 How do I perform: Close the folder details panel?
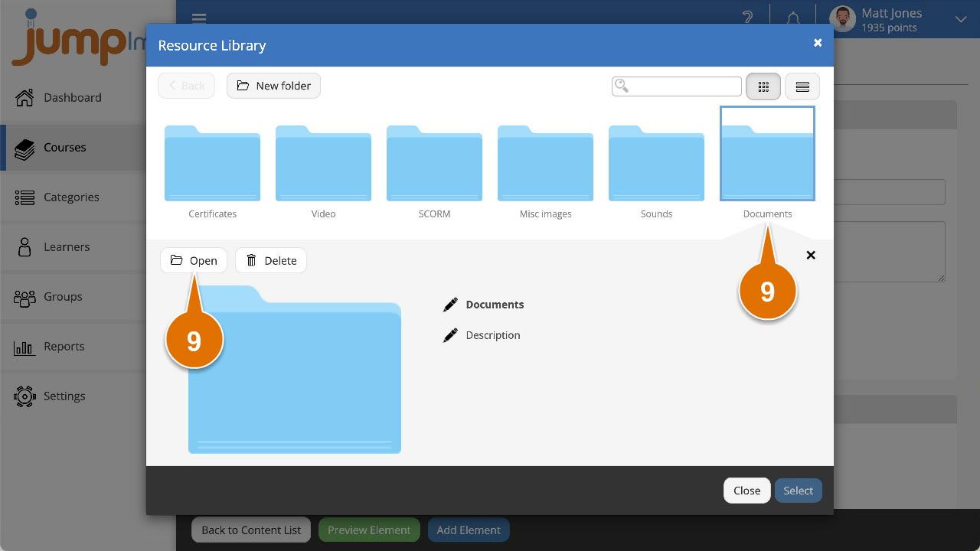(x=811, y=255)
